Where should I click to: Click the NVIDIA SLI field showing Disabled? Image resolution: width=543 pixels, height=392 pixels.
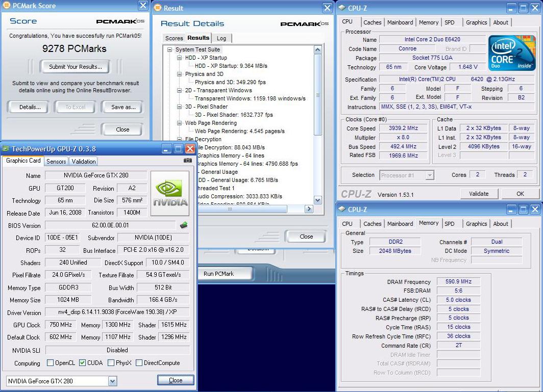pos(117,350)
